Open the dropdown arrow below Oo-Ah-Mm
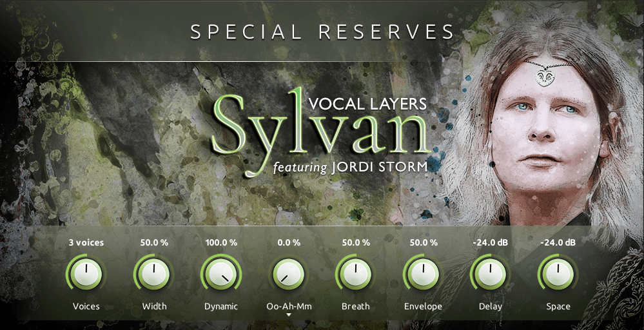Screen dimensions: 644x330 click(289, 315)
